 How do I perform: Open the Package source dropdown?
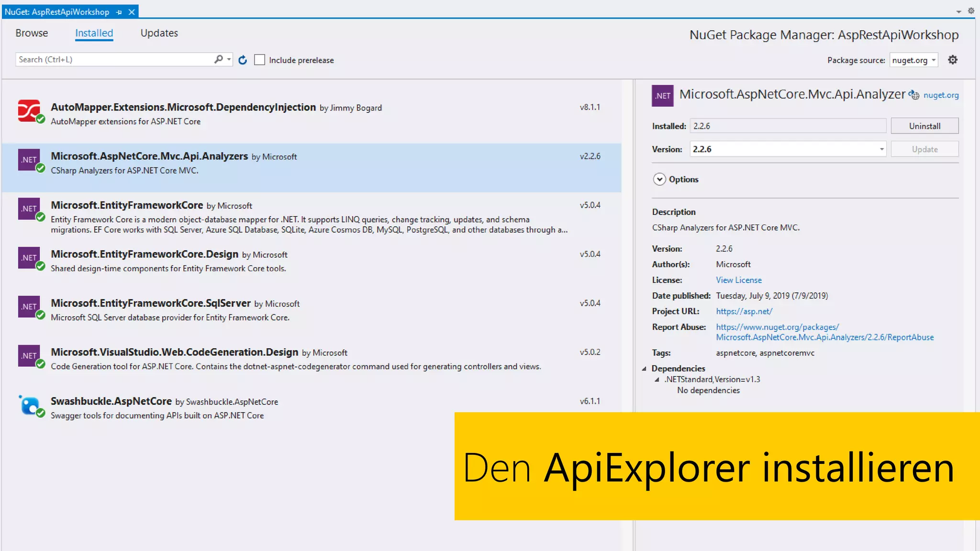click(x=913, y=60)
